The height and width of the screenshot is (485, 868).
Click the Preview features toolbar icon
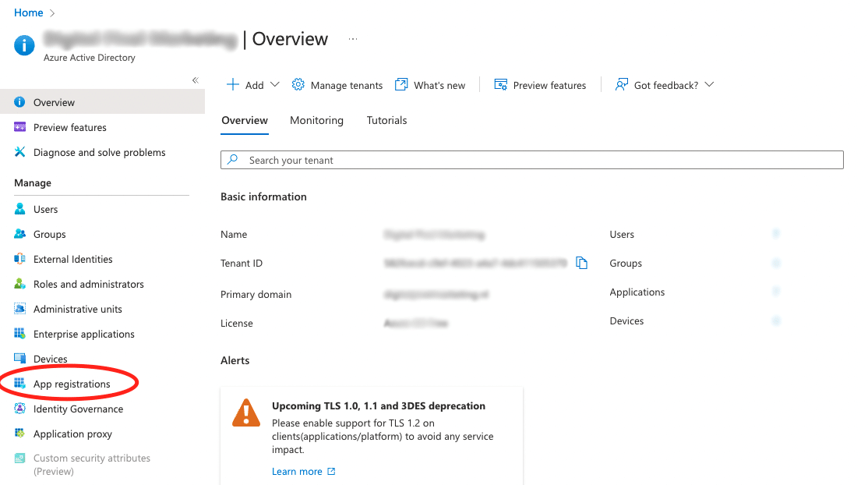pos(500,85)
